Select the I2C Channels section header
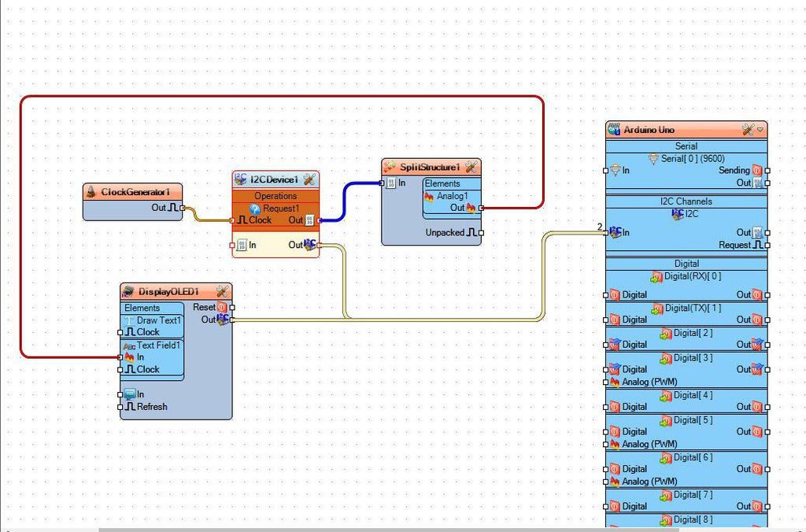This screenshot has height=532, width=806. pos(686,201)
